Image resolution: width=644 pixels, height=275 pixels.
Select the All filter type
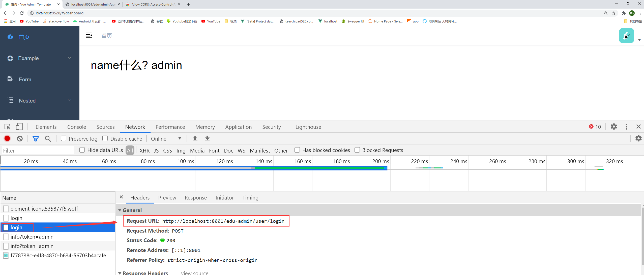point(130,150)
